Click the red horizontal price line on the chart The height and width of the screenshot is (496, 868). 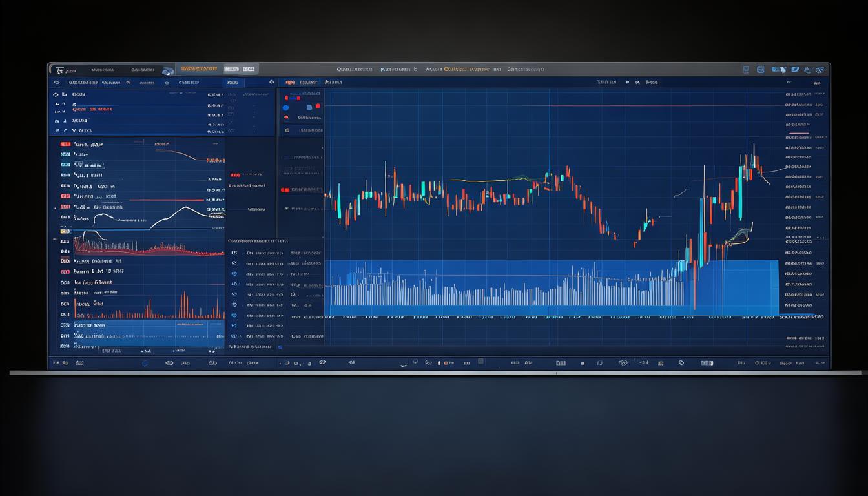coord(549,105)
